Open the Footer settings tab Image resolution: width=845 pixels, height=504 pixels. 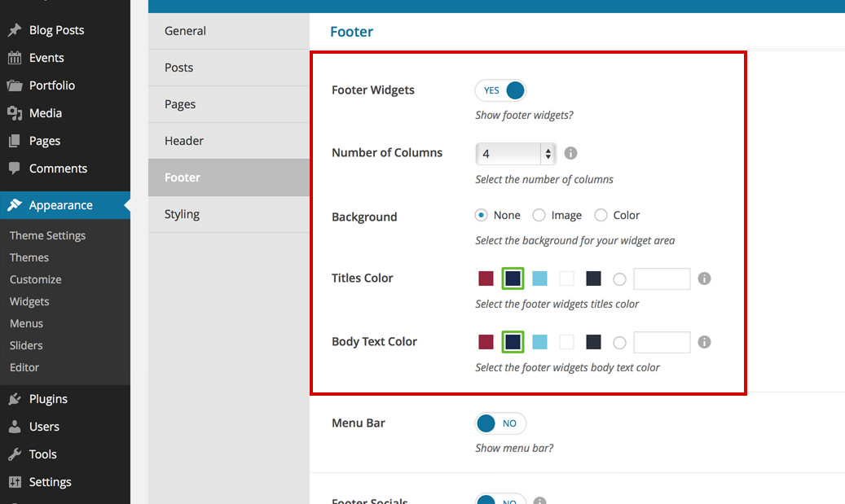[x=229, y=177]
